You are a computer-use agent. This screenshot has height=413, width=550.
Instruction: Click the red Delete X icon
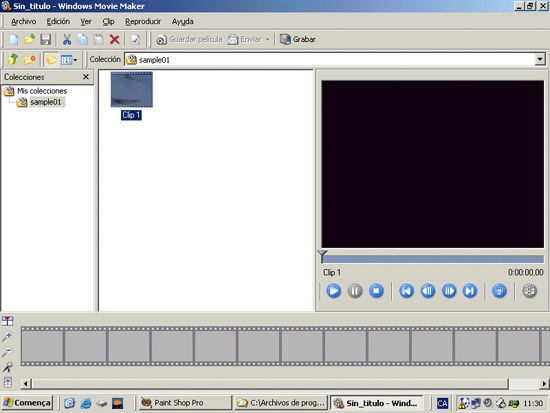114,39
